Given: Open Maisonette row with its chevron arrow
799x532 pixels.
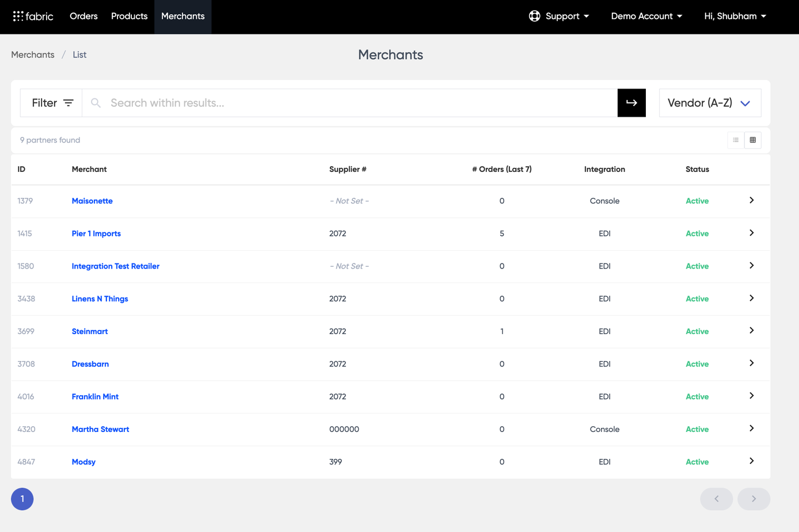Looking at the screenshot, I should pyautogui.click(x=752, y=200).
